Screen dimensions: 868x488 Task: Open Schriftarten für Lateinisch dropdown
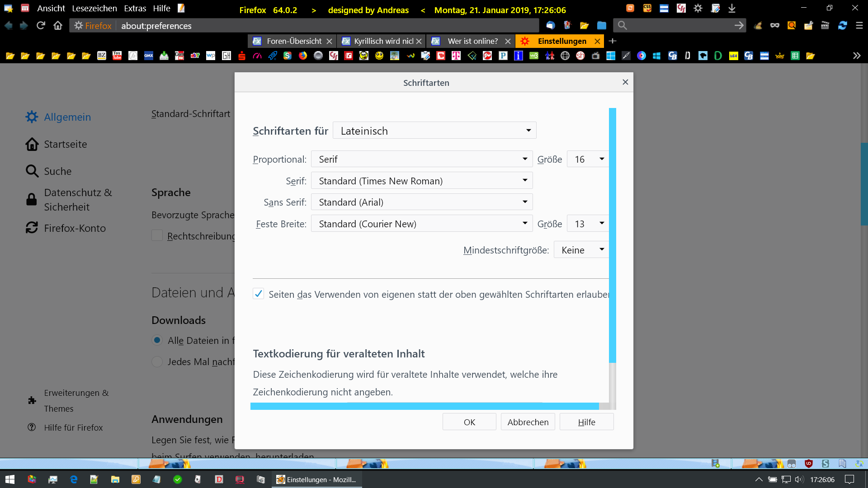tap(434, 131)
